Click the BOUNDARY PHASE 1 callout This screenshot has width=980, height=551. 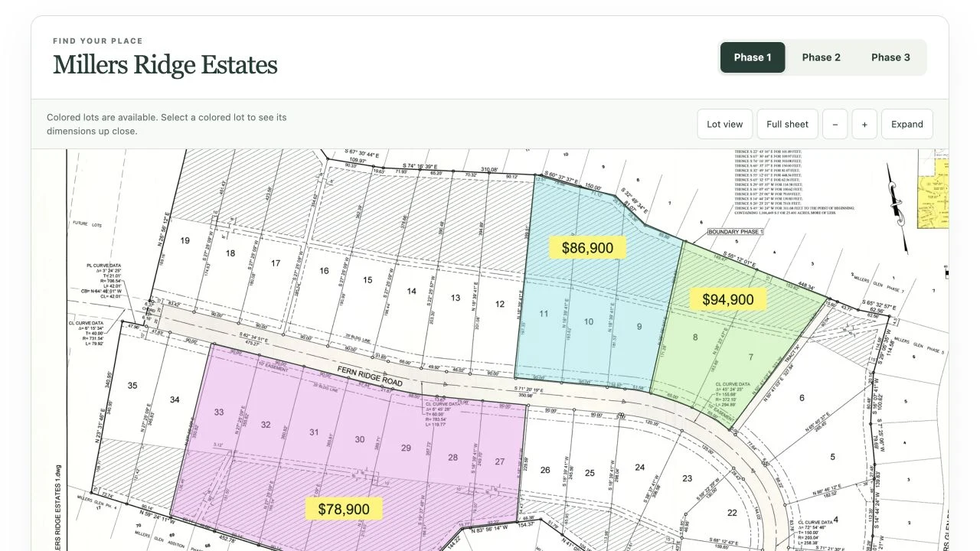click(x=737, y=232)
